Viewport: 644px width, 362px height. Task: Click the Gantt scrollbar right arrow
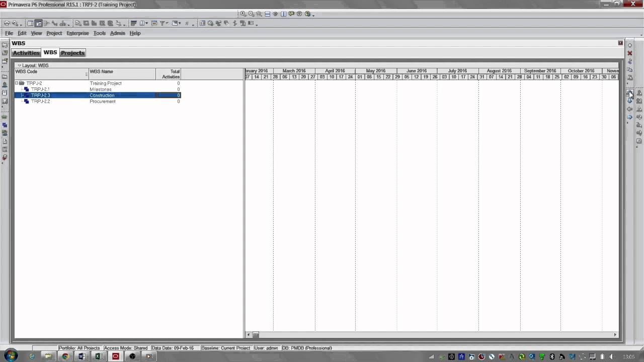(x=615, y=334)
